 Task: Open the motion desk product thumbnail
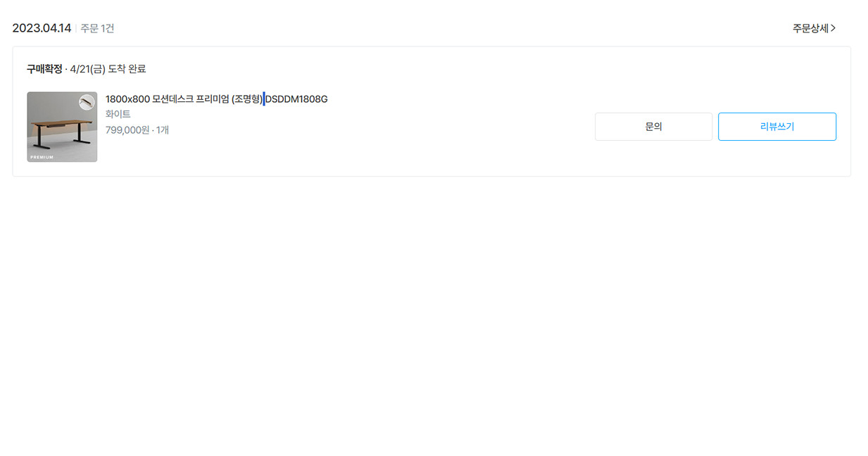click(62, 127)
